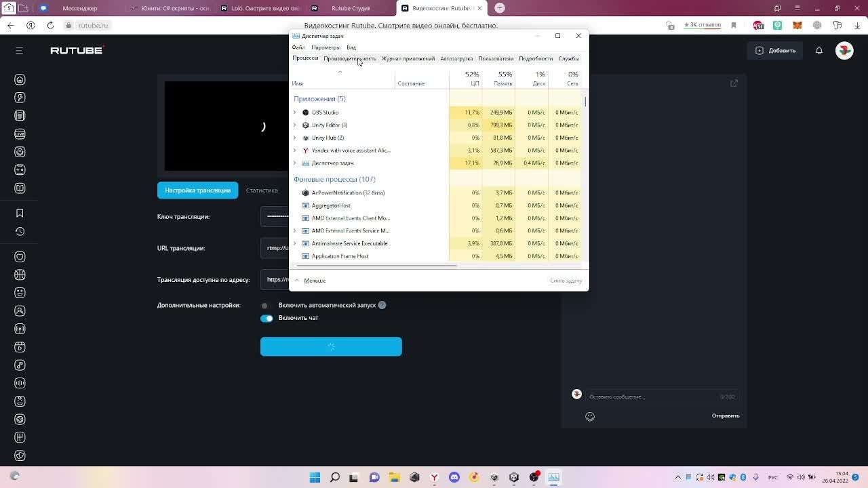Viewport: 868px width, 488px height.
Task: Switch to the Мессенджер browser tab
Action: pos(79,8)
